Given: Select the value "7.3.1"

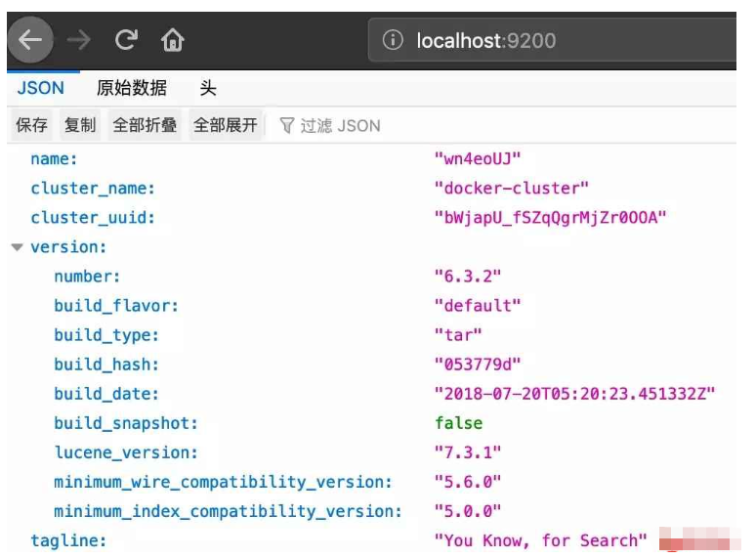Looking at the screenshot, I should pyautogui.click(x=468, y=452).
